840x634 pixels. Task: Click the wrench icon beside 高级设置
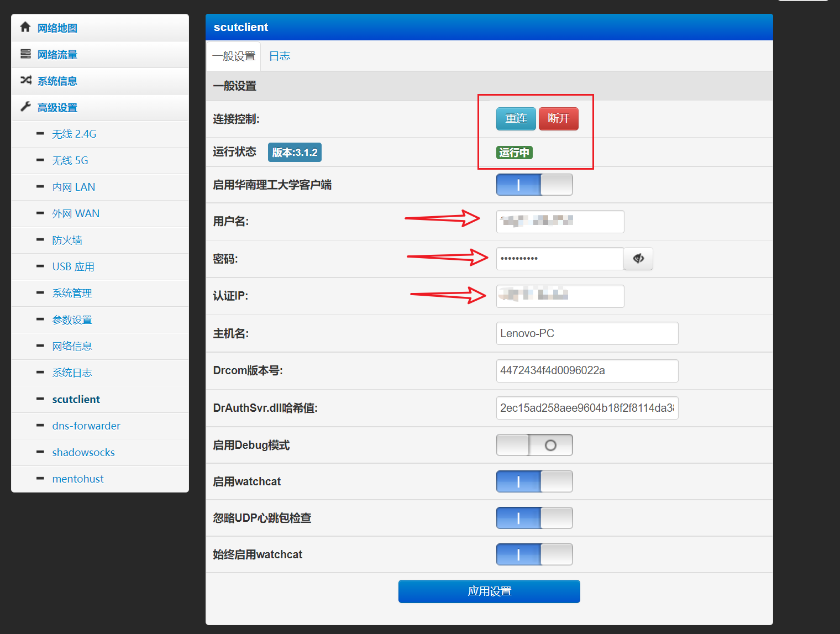25,107
